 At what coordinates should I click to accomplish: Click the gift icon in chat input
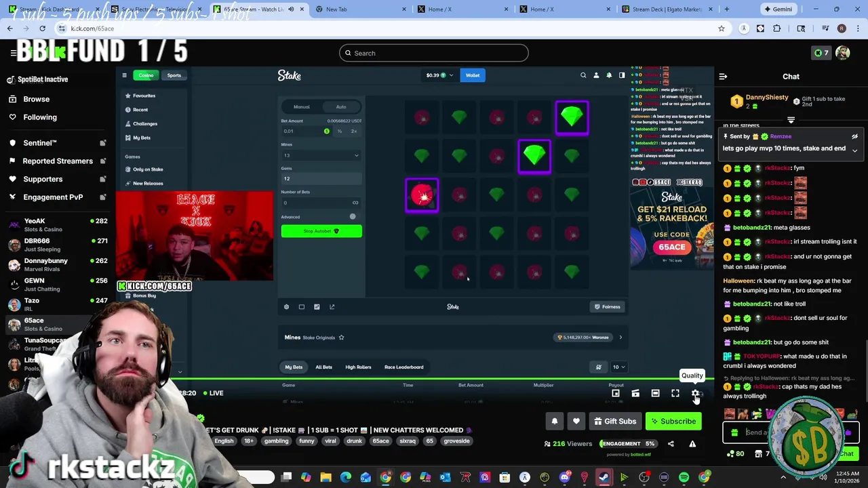tap(734, 432)
